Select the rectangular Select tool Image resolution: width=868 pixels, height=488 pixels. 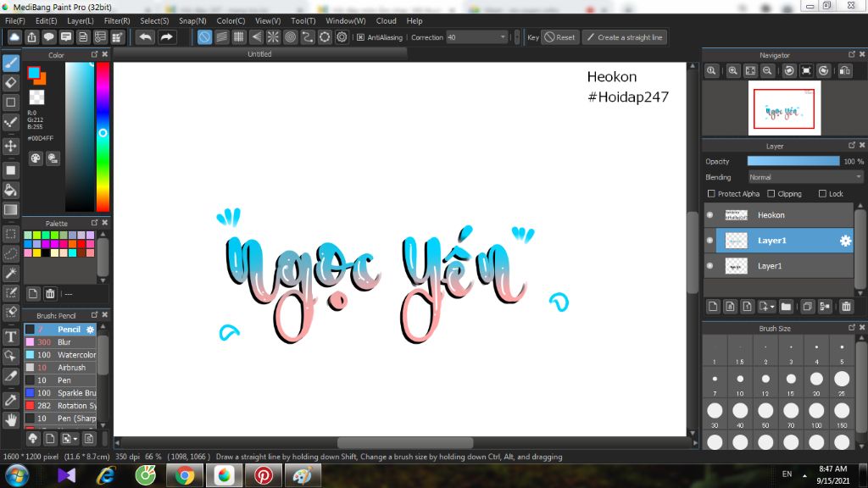[11, 234]
